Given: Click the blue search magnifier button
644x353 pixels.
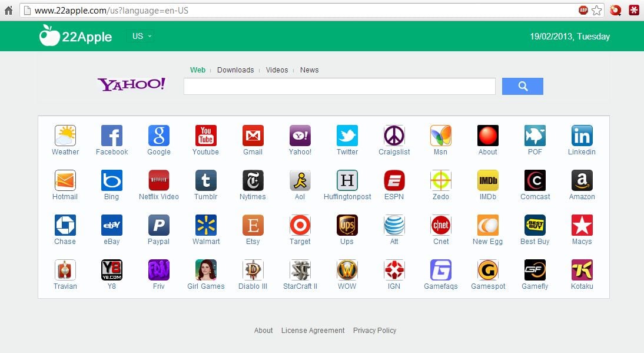Looking at the screenshot, I should coord(522,86).
